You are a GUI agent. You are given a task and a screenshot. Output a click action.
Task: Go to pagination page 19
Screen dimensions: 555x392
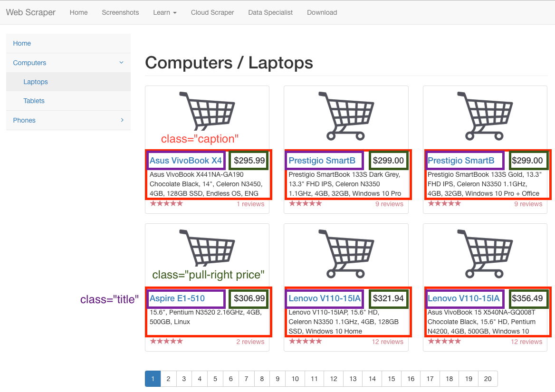click(x=469, y=379)
